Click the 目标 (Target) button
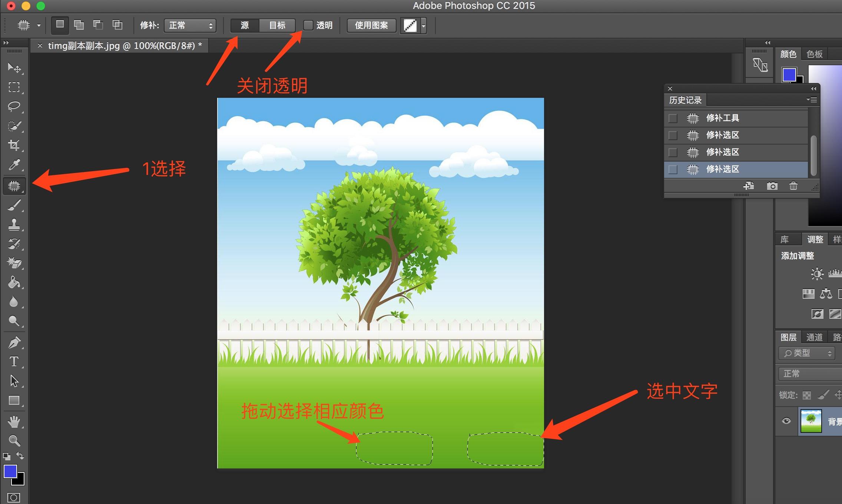 [x=277, y=24]
